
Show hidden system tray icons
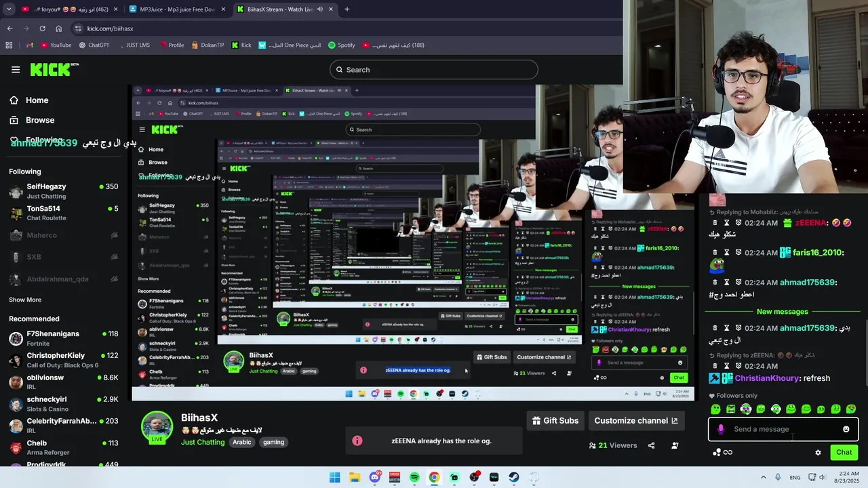(763, 477)
